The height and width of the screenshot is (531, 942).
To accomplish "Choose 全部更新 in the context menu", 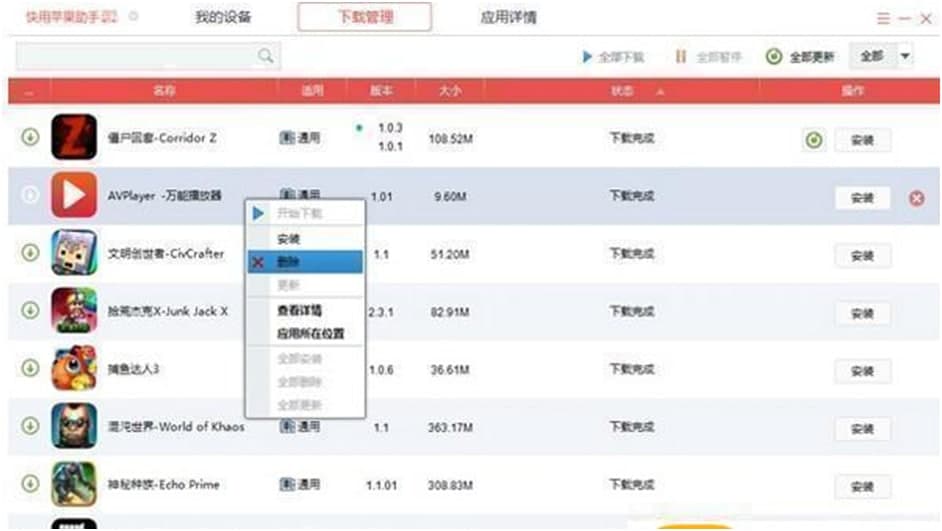I will (x=306, y=404).
